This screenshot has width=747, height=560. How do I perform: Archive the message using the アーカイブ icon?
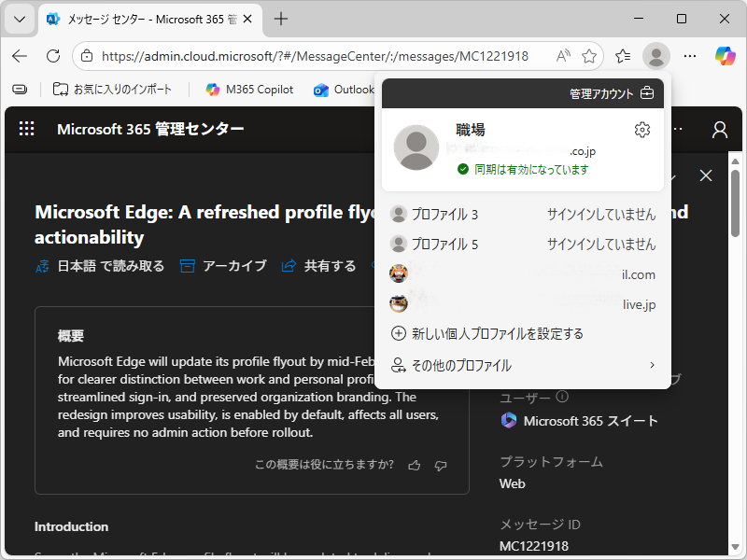(188, 266)
